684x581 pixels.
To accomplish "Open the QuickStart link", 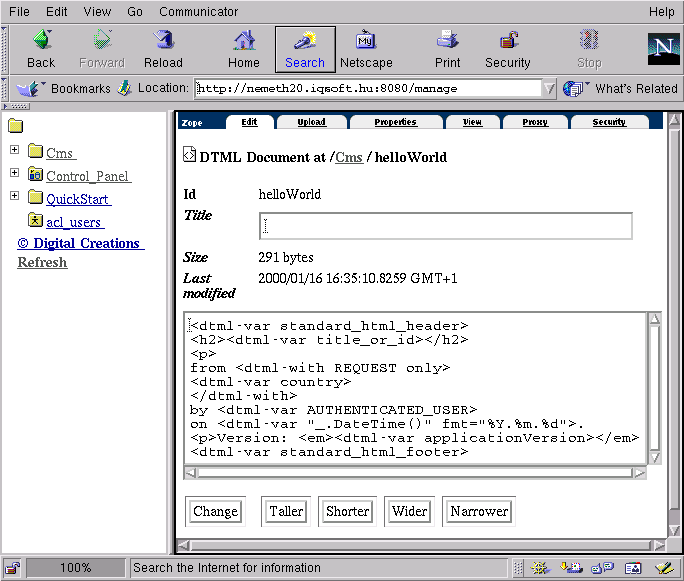I will 78,199.
